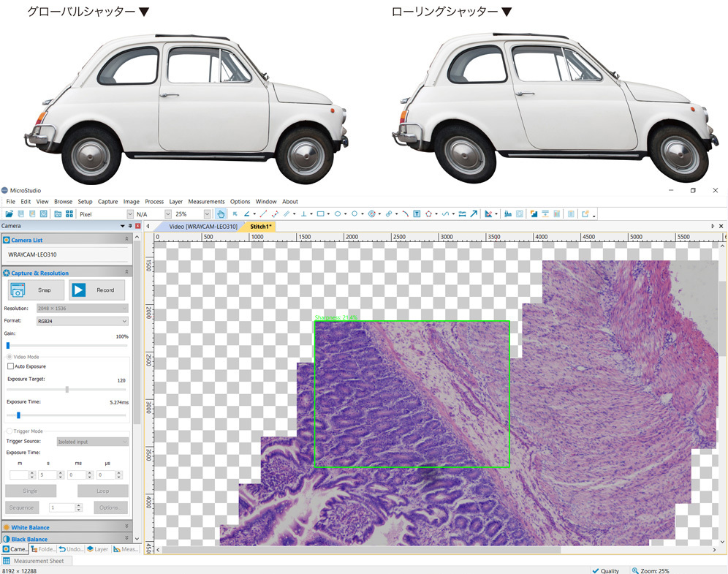Start recording with the Record button
728x574 pixels.
[x=97, y=290]
